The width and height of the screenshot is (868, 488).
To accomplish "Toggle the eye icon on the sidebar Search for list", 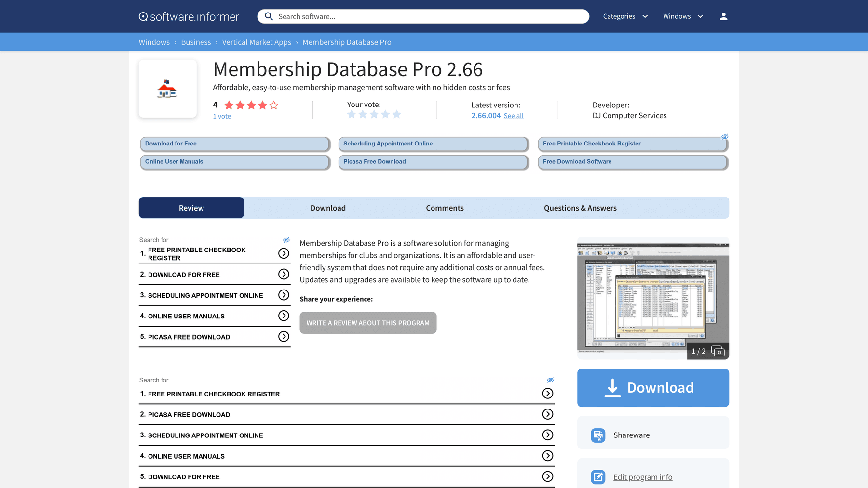I will (x=286, y=240).
